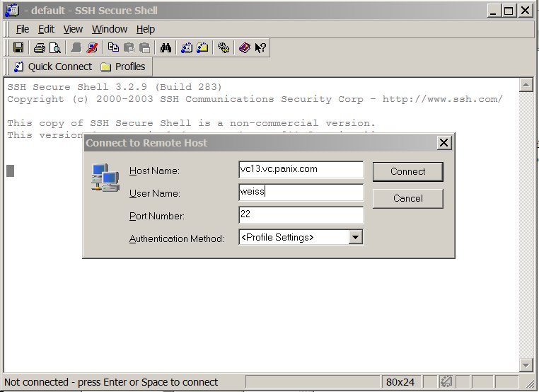Open the Help menu
This screenshot has width=539, height=392.
coord(146,29)
